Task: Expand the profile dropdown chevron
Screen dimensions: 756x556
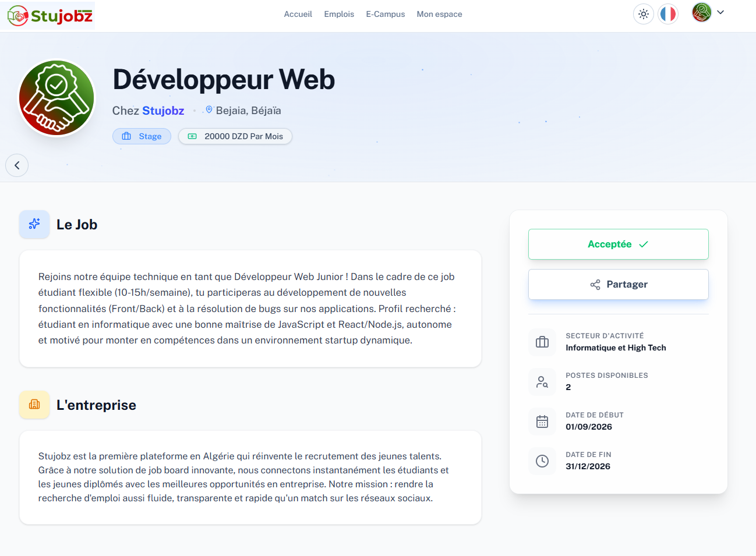Action: (x=720, y=12)
